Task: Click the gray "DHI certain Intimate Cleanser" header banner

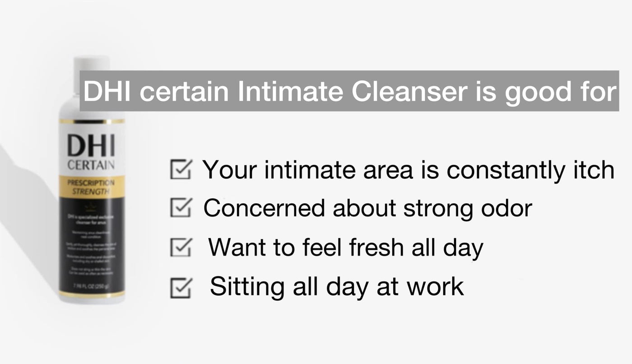Action: point(349,91)
